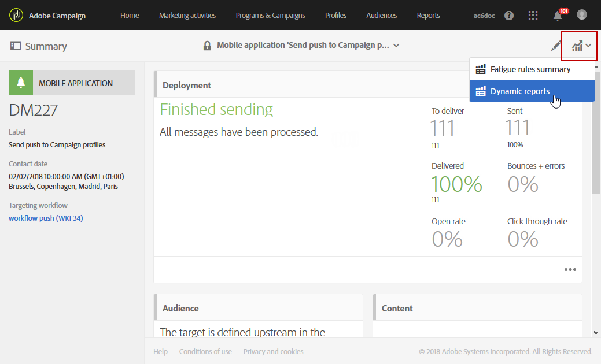Click the Dynamic reports menu icon
This screenshot has width=601, height=364.
coord(480,91)
